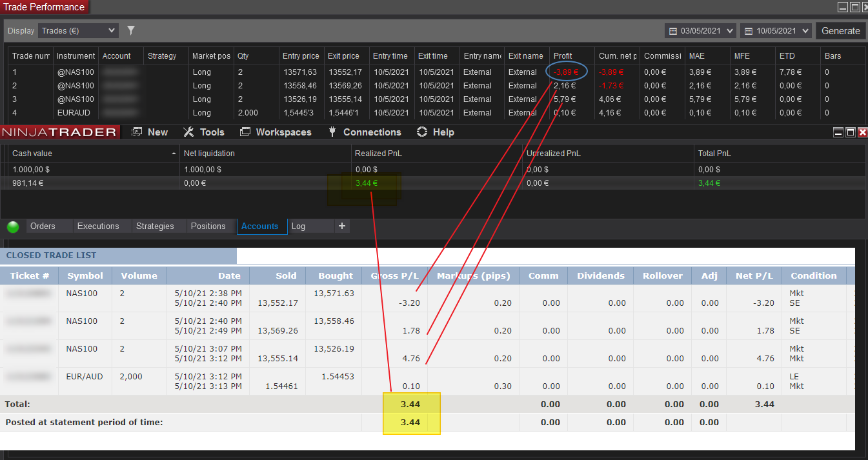Click the 13,571.63 bought price value
This screenshot has height=460, width=868.
point(334,293)
